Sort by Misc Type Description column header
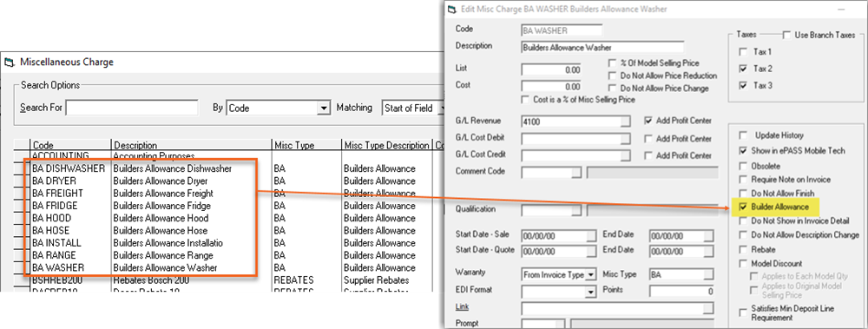The height and width of the screenshot is (329, 868). click(x=387, y=145)
